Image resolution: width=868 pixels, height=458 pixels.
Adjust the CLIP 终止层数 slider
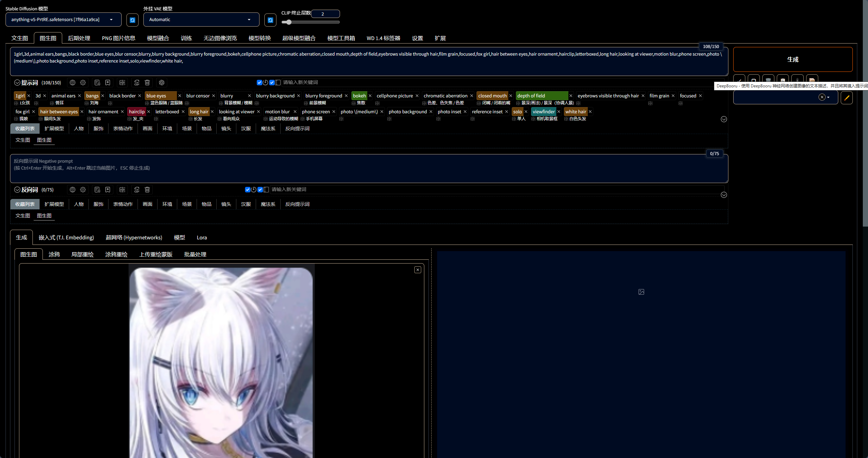coord(289,22)
